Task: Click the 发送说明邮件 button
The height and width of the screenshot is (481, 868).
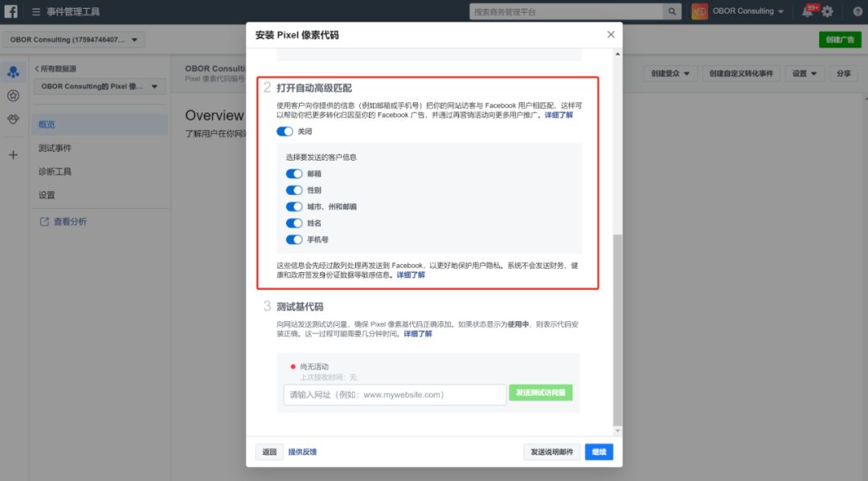Action: pyautogui.click(x=552, y=452)
